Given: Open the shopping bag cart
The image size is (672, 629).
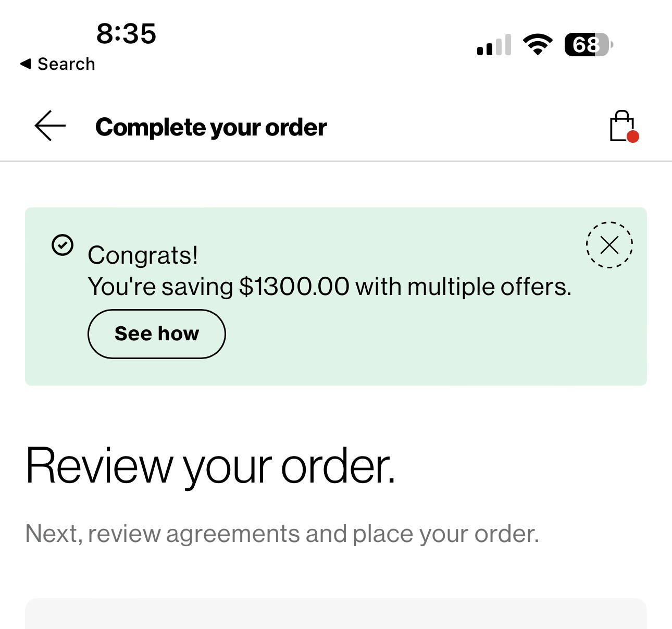Looking at the screenshot, I should (621, 126).
